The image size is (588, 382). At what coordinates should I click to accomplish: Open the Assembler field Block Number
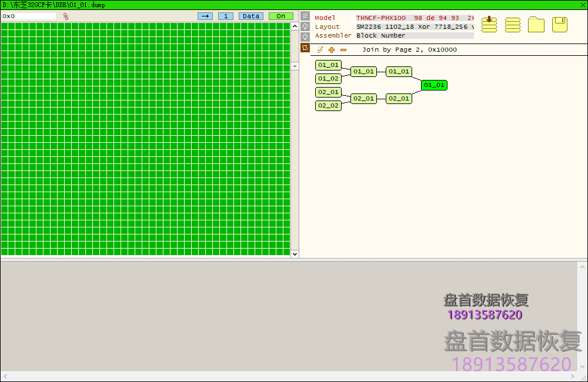[x=415, y=36]
